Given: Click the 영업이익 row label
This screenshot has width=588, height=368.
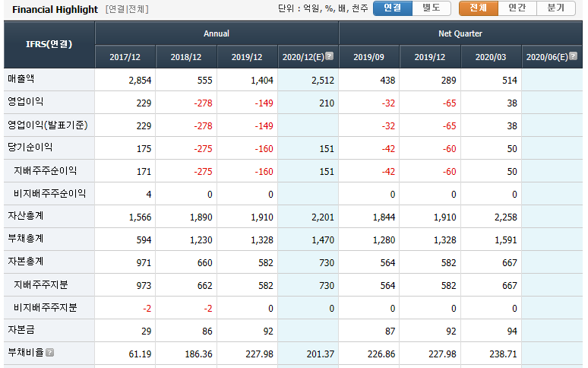Looking at the screenshot, I should [x=26, y=102].
